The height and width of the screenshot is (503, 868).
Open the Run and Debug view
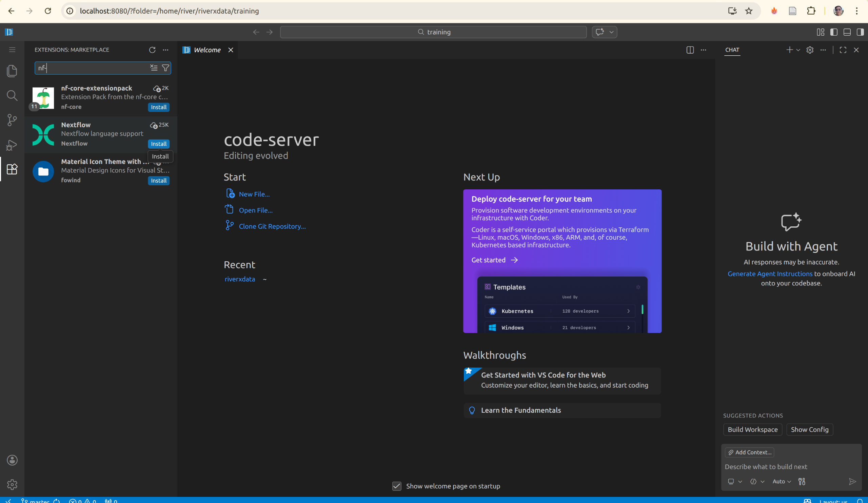[12, 145]
